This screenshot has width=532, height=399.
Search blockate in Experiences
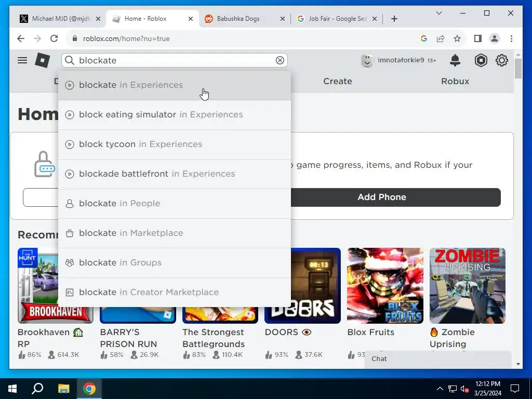coord(175,85)
